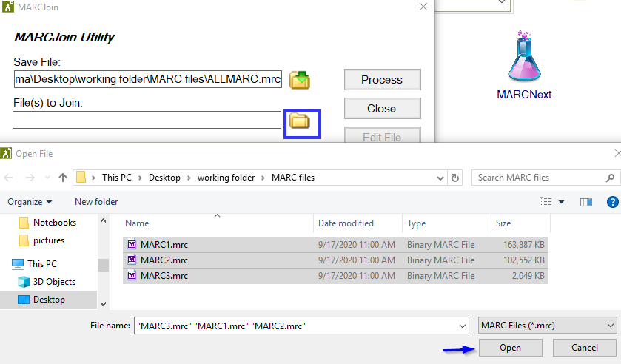Expand the chevron after This PC in path
The image size is (621, 364).
(x=140, y=178)
